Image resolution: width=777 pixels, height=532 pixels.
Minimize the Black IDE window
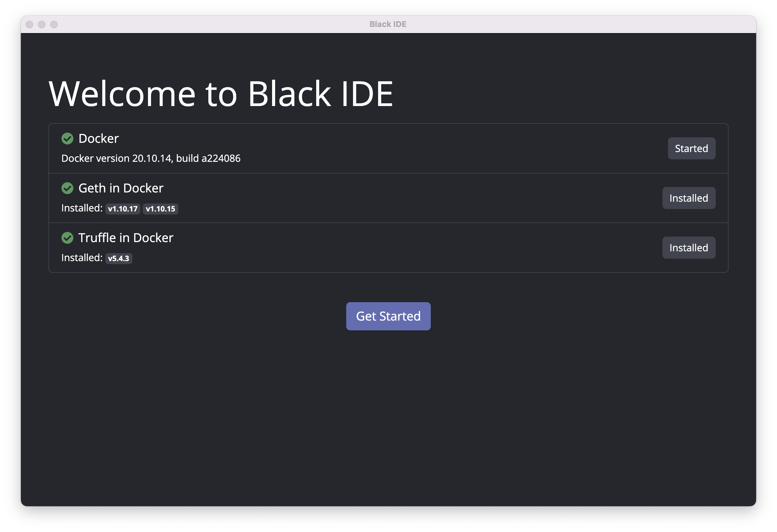[x=41, y=25]
